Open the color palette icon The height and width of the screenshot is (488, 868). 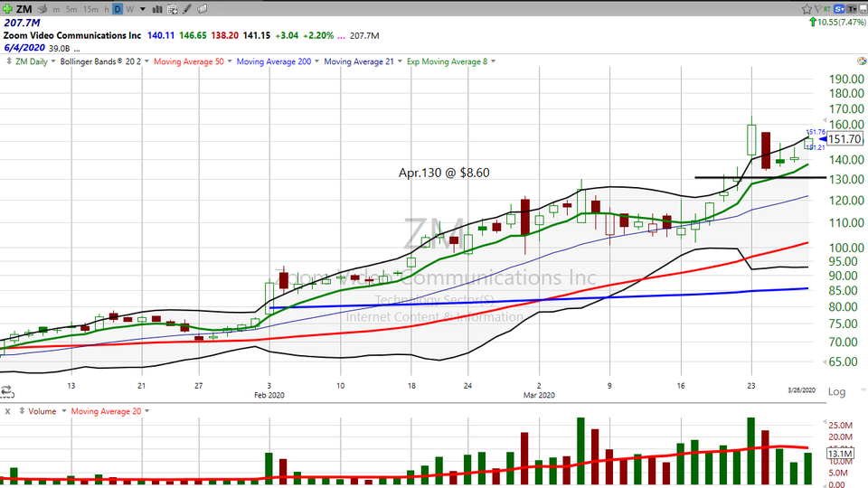pos(862,61)
